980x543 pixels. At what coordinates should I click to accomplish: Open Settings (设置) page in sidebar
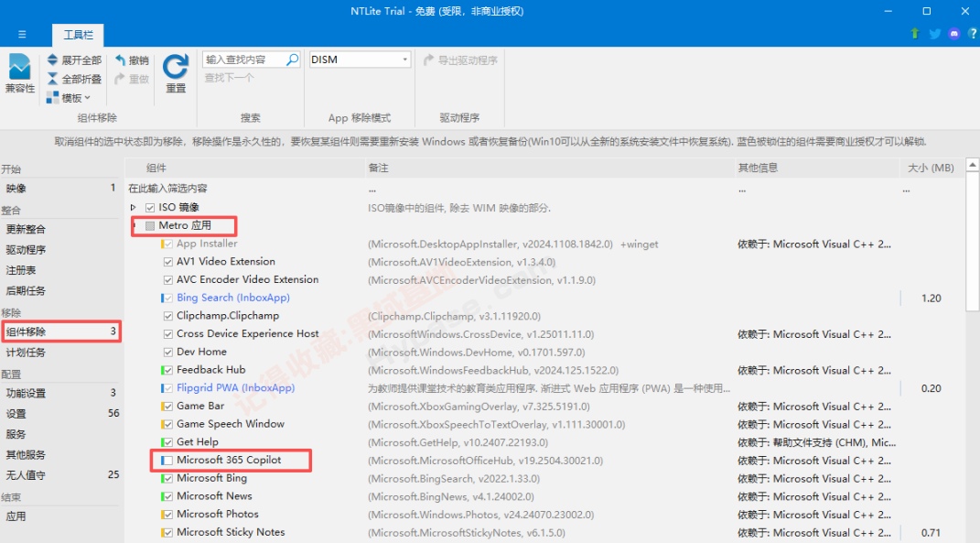pyautogui.click(x=60, y=414)
